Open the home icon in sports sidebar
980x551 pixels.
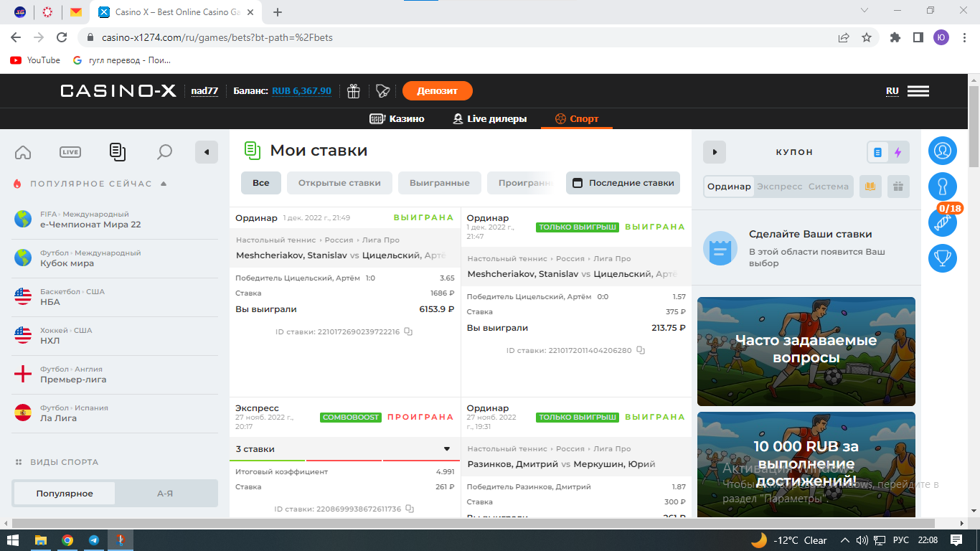pos(23,152)
